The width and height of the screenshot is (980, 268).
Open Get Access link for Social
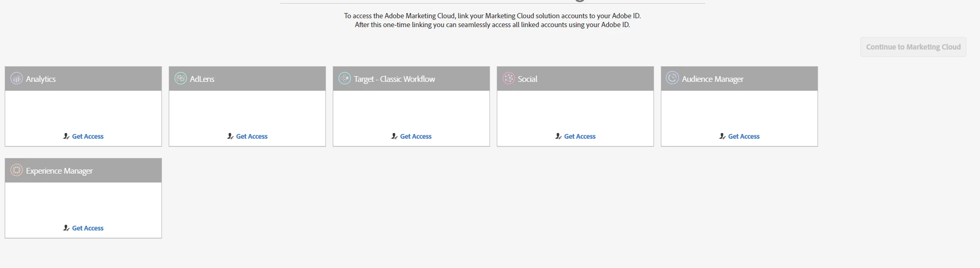pos(580,137)
